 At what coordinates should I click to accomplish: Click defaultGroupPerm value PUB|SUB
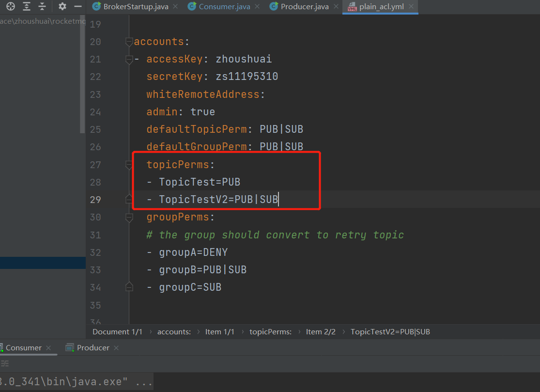(x=281, y=146)
